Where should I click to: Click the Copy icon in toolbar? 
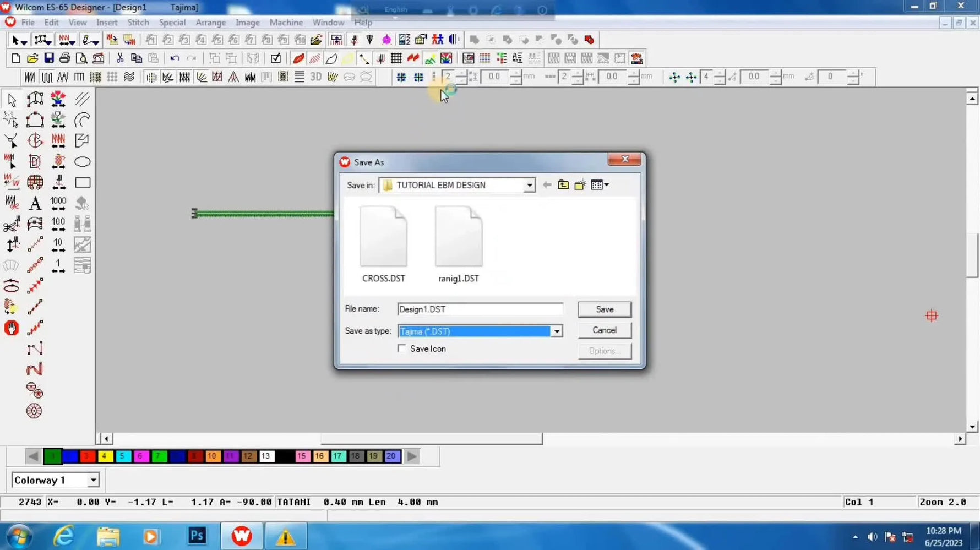[x=136, y=58]
